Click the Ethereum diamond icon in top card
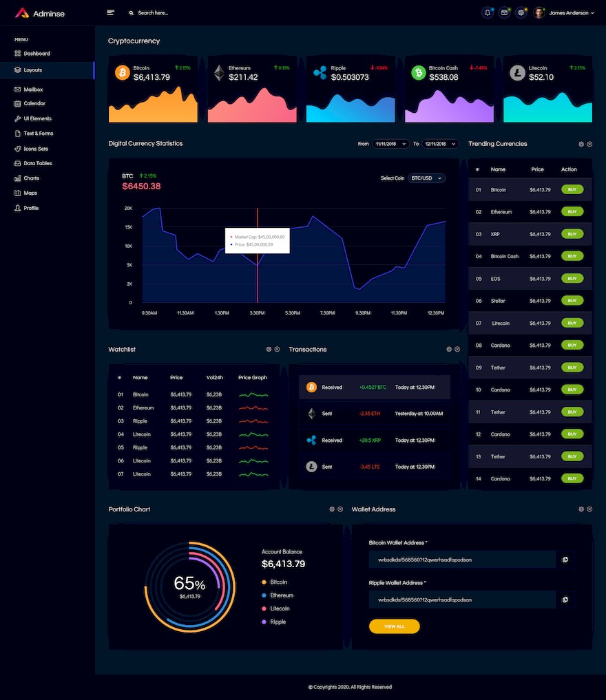 click(x=219, y=73)
